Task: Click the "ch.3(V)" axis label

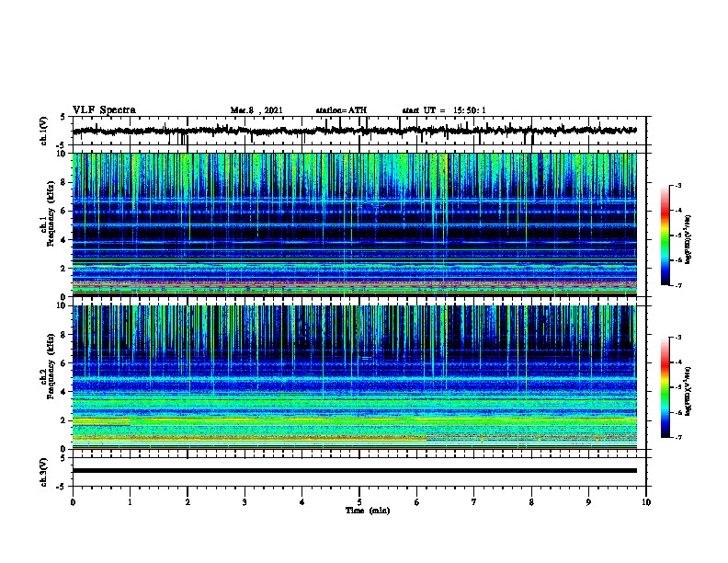Action: tap(43, 472)
